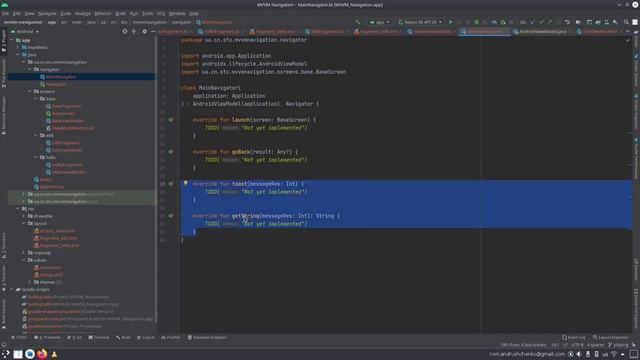Click the Project side tool window tab
The height and width of the screenshot is (360, 640).
[x=4, y=41]
